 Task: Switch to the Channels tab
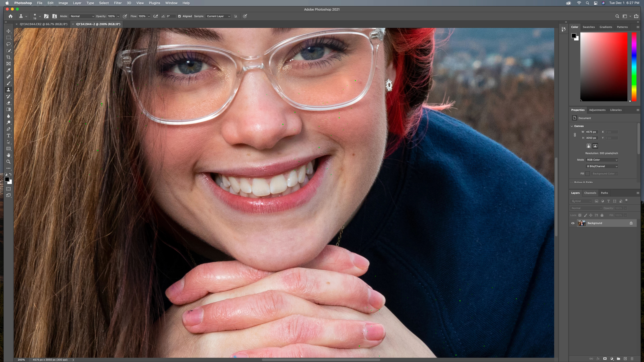click(x=590, y=193)
